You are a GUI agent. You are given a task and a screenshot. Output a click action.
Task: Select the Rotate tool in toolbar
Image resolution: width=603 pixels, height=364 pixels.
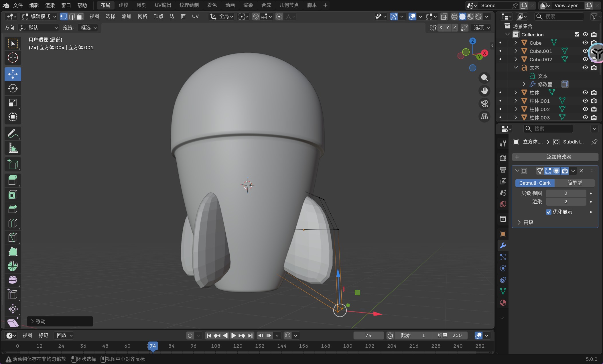(13, 88)
